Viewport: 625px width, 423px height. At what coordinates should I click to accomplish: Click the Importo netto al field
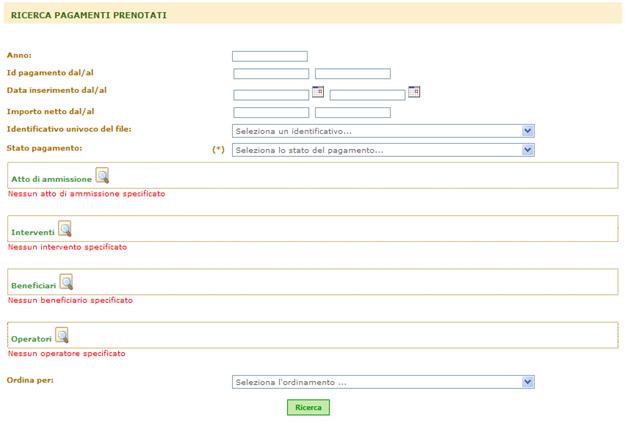353,112
